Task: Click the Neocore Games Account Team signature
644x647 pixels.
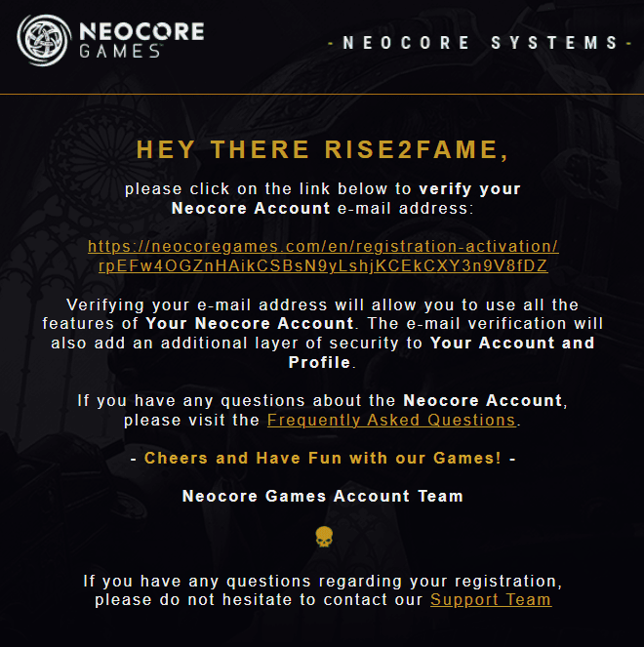Action: point(323,496)
